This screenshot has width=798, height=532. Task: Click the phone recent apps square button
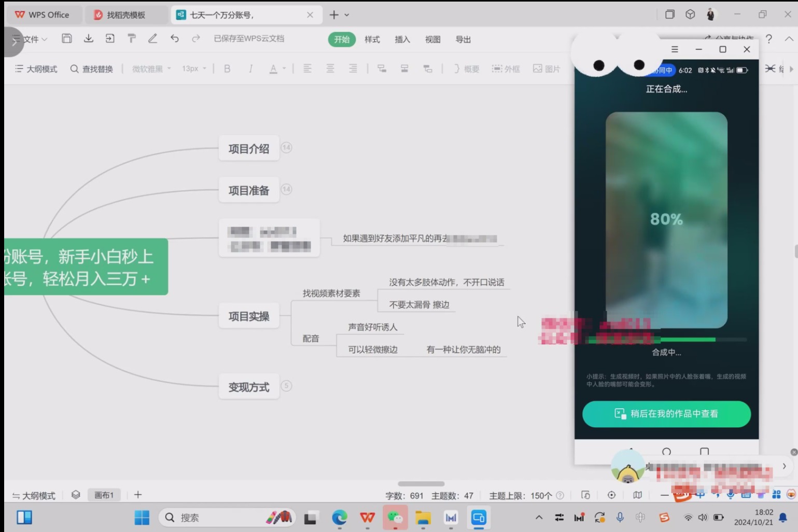click(704, 451)
